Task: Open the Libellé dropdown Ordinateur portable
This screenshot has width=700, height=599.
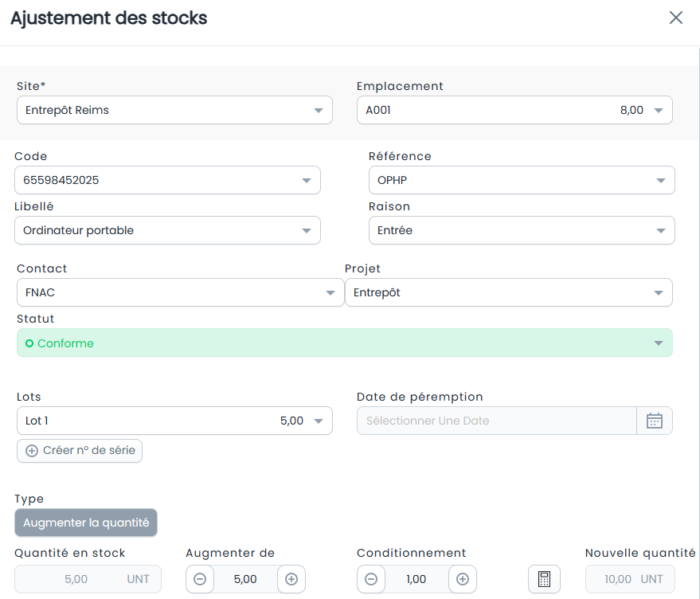Action: [167, 230]
